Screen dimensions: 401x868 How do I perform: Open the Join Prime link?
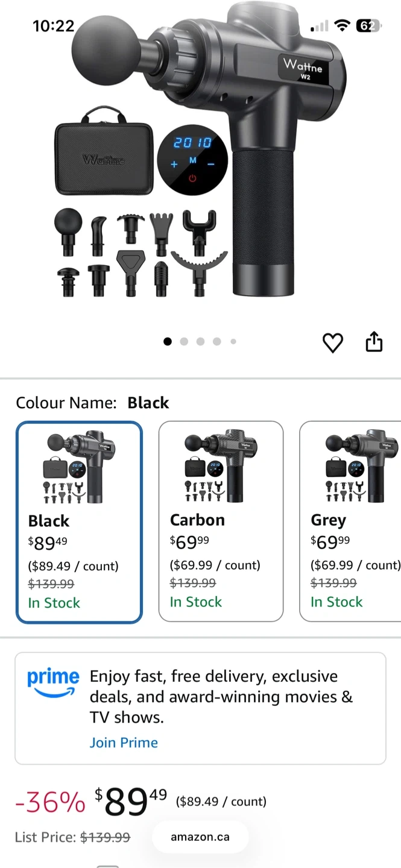point(124,743)
